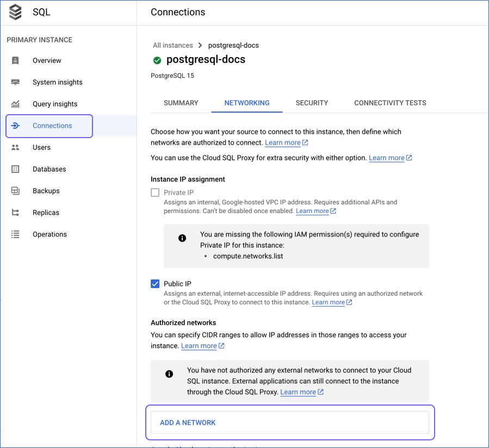Click external-link icon in Public IP description

[x=349, y=302]
